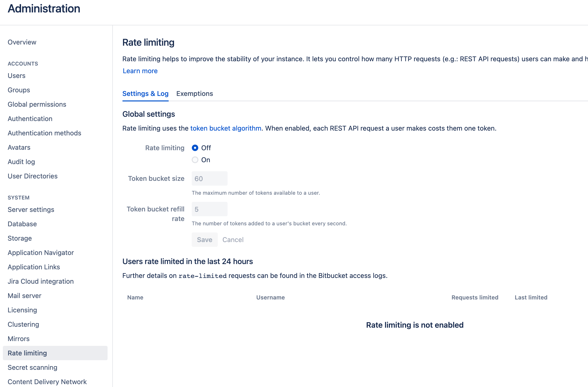Click the Save button
This screenshot has height=387, width=588.
204,240
